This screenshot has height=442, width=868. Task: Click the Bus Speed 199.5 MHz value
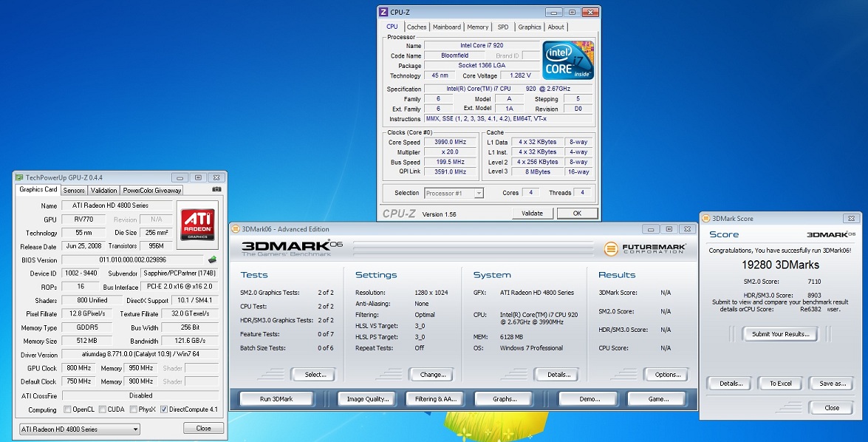click(x=451, y=162)
